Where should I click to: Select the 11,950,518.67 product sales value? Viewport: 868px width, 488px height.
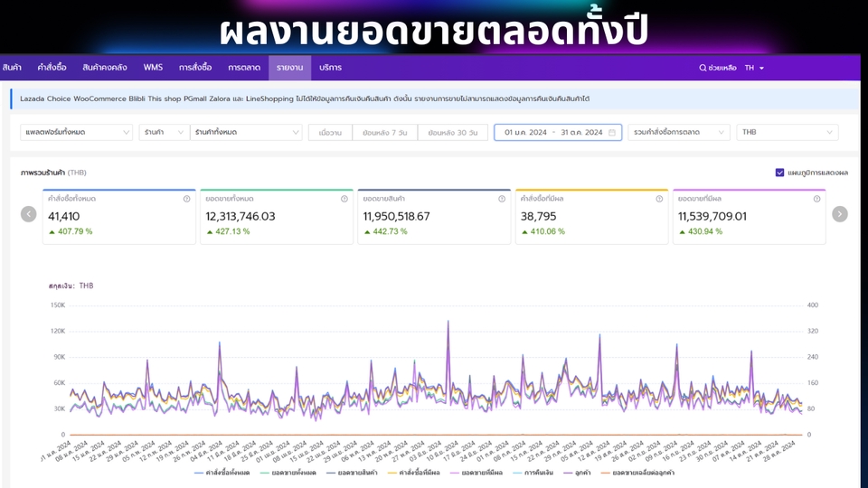[x=396, y=216]
